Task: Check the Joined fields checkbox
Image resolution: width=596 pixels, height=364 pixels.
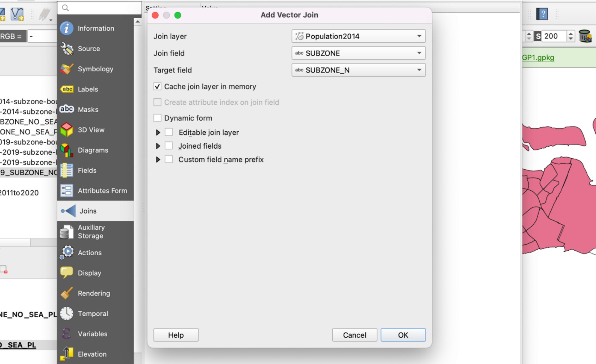Action: [169, 146]
